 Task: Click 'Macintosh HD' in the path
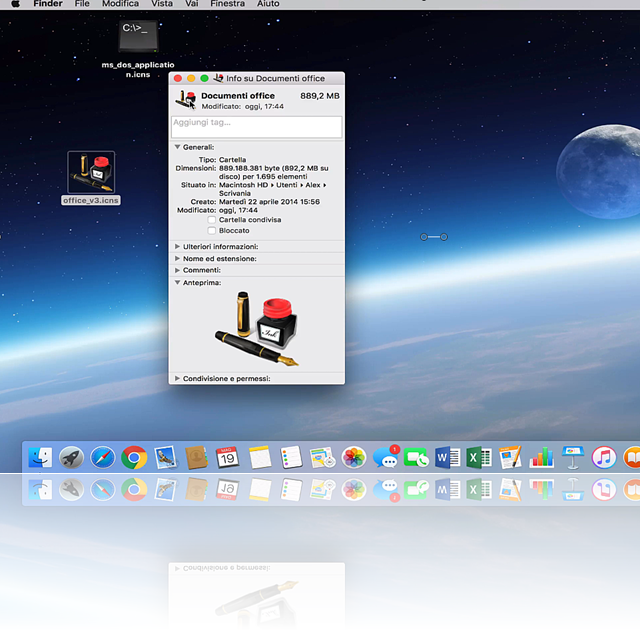pos(244,185)
